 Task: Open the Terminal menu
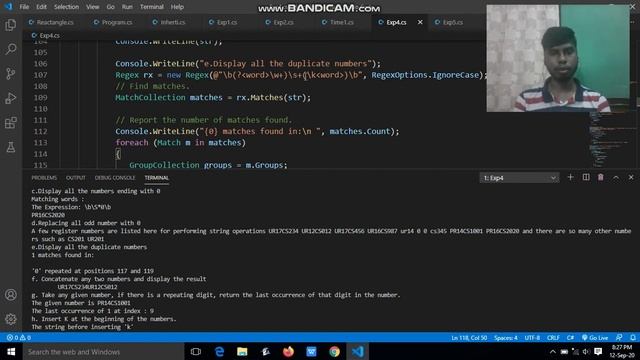(151, 7)
